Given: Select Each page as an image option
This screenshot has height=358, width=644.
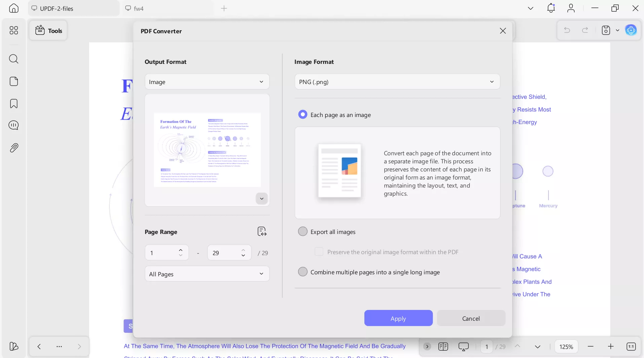Looking at the screenshot, I should (303, 115).
